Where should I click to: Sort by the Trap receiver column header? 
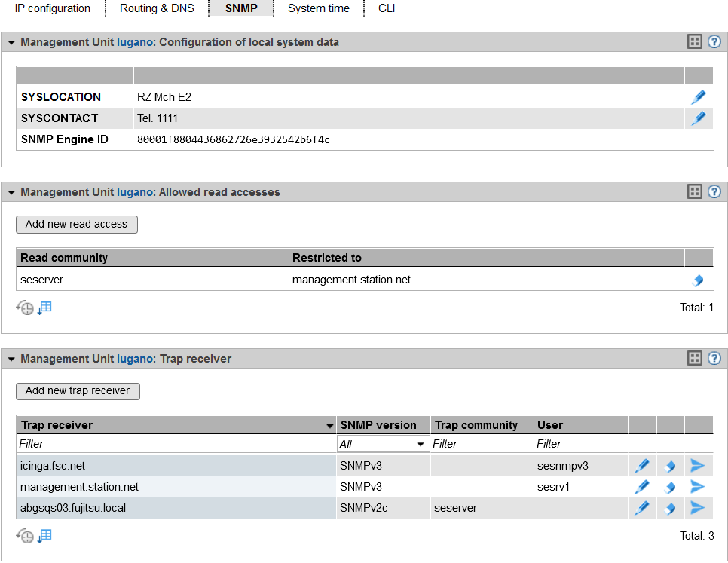click(173, 425)
